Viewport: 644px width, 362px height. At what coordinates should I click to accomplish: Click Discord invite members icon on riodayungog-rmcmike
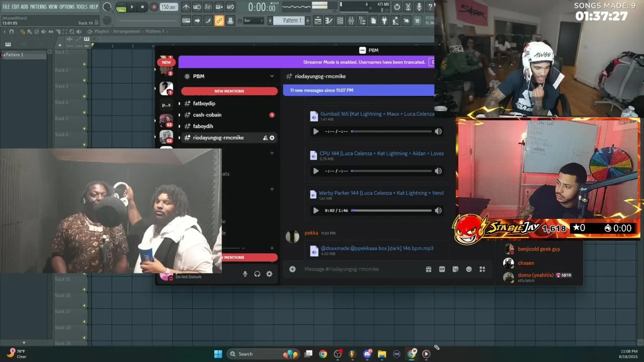(265, 138)
